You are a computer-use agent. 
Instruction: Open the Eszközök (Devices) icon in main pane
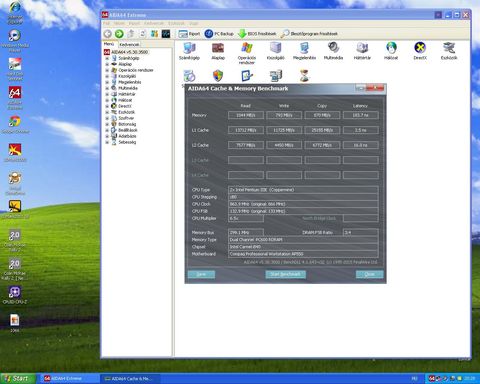click(x=449, y=51)
